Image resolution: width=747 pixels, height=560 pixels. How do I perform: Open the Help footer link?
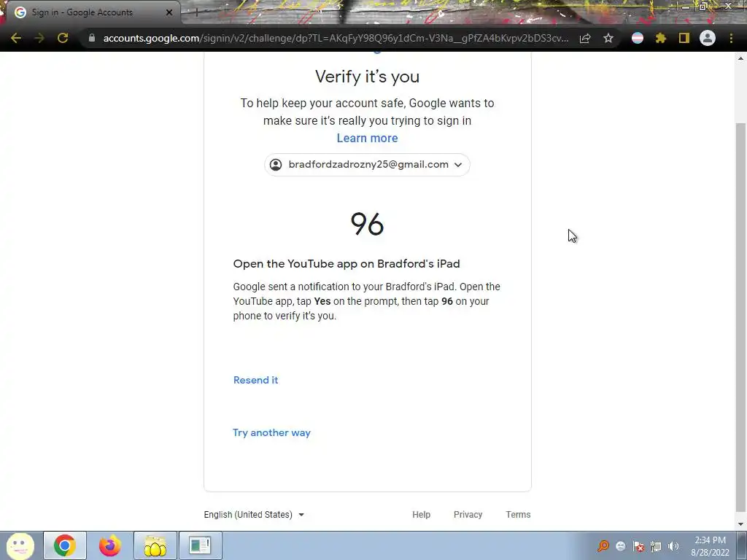point(421,515)
